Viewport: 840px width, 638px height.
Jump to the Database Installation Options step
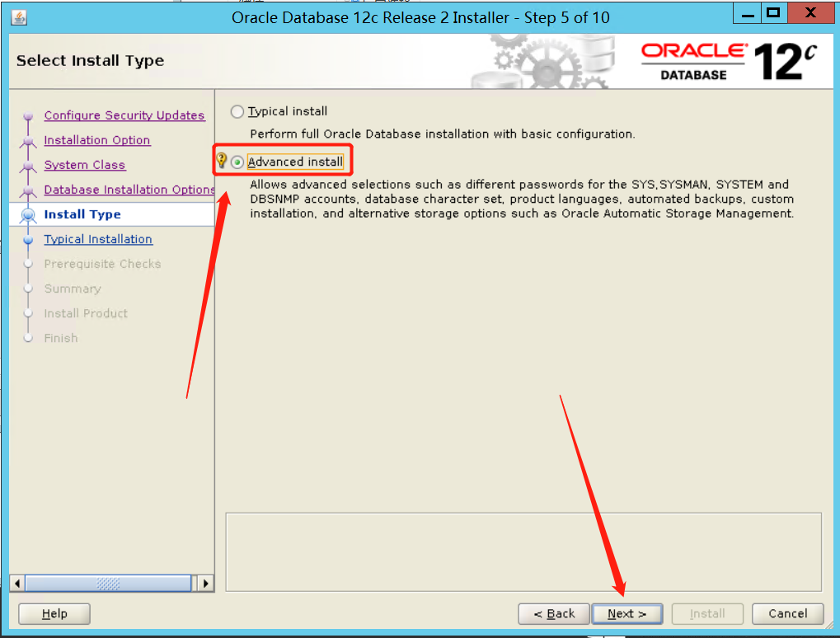[x=129, y=190]
